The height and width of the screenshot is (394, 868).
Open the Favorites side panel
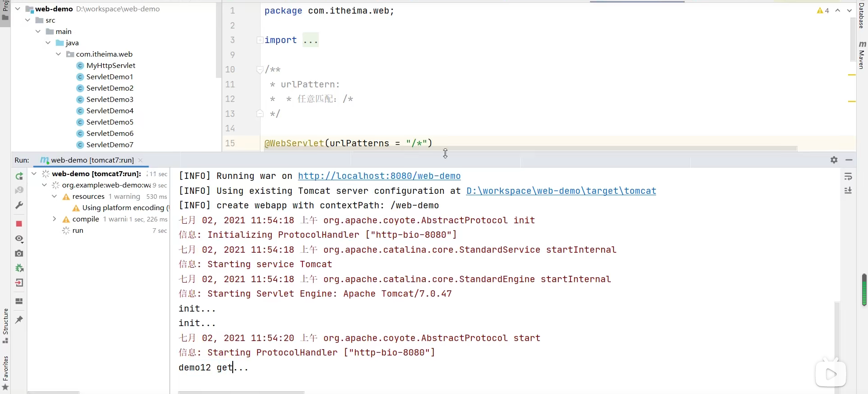coord(5,373)
